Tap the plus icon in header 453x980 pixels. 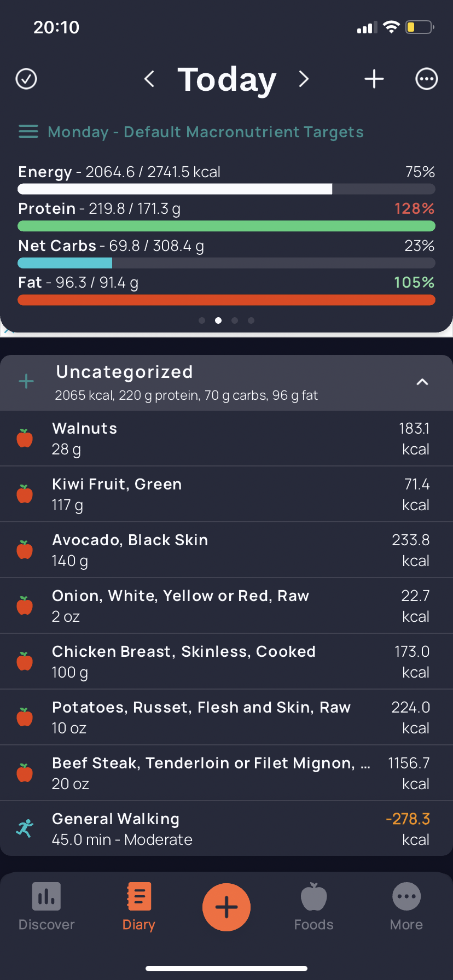point(374,79)
